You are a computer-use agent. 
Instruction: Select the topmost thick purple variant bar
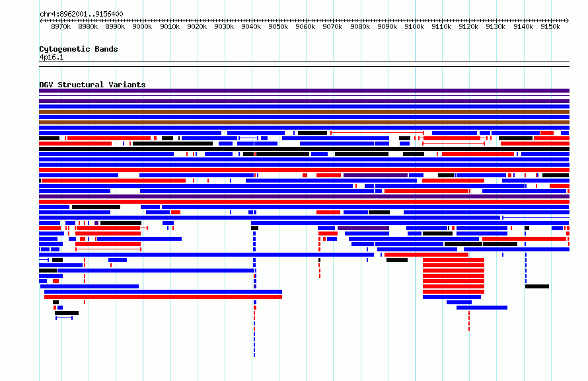(x=304, y=91)
